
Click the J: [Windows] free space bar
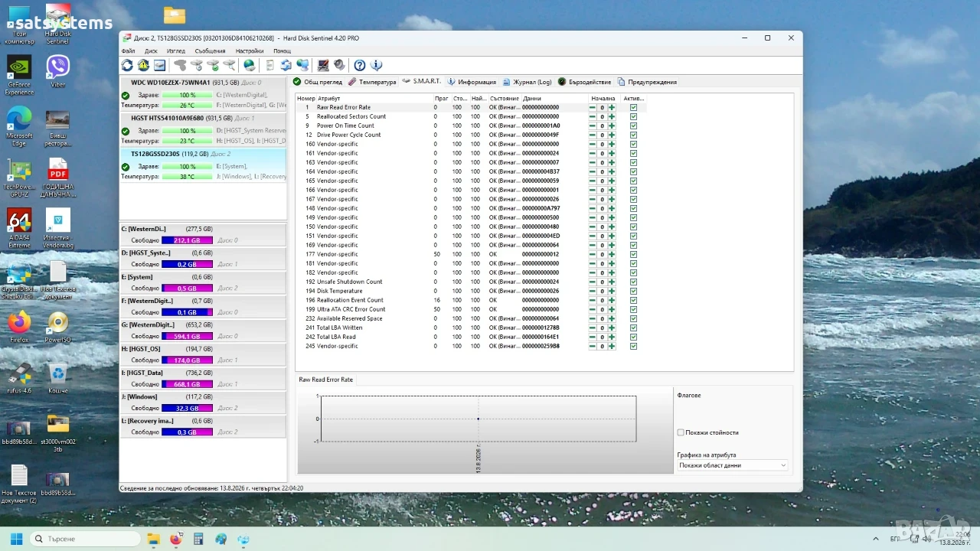(187, 409)
